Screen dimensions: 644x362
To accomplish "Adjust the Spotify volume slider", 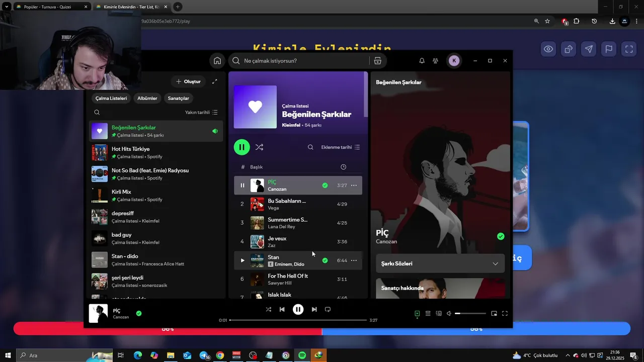I will [470, 314].
